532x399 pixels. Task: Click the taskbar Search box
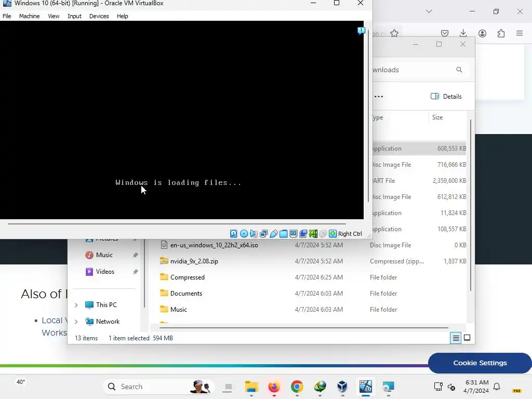point(158,387)
